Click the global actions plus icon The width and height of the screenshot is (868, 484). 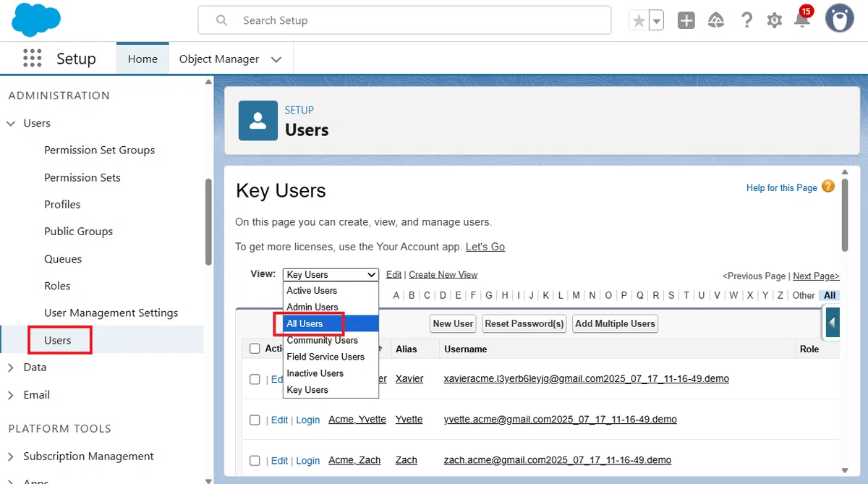tap(686, 21)
